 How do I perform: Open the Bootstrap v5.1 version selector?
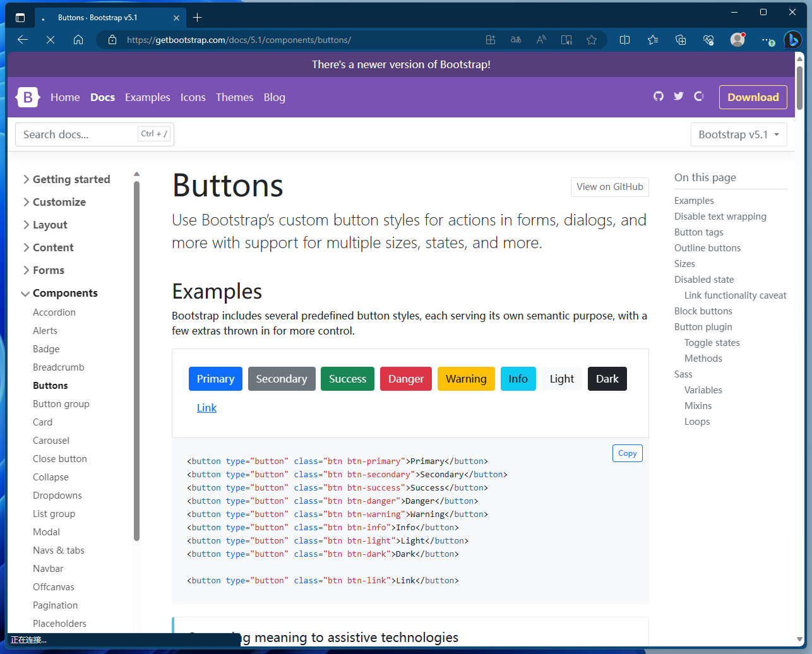[x=739, y=134]
